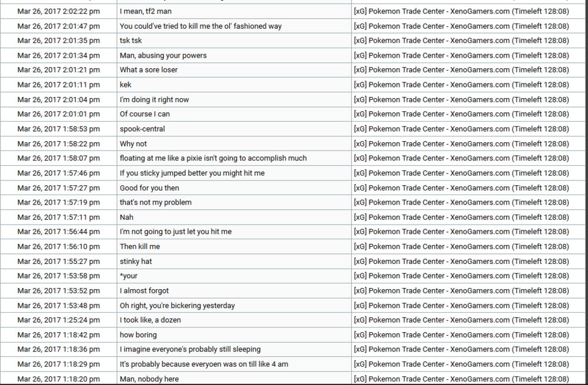
Task: Select message 'Man, abusing your powers'
Action: tap(163, 55)
